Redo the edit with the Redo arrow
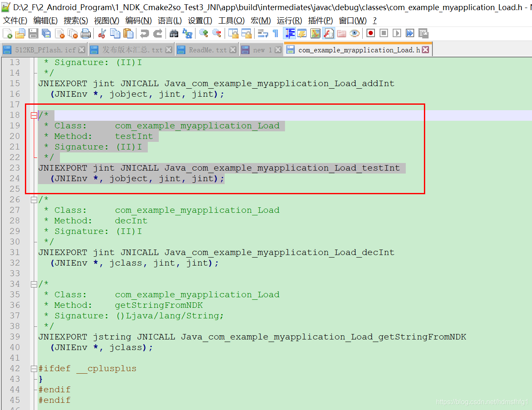The width and height of the screenshot is (532, 410). [157, 33]
